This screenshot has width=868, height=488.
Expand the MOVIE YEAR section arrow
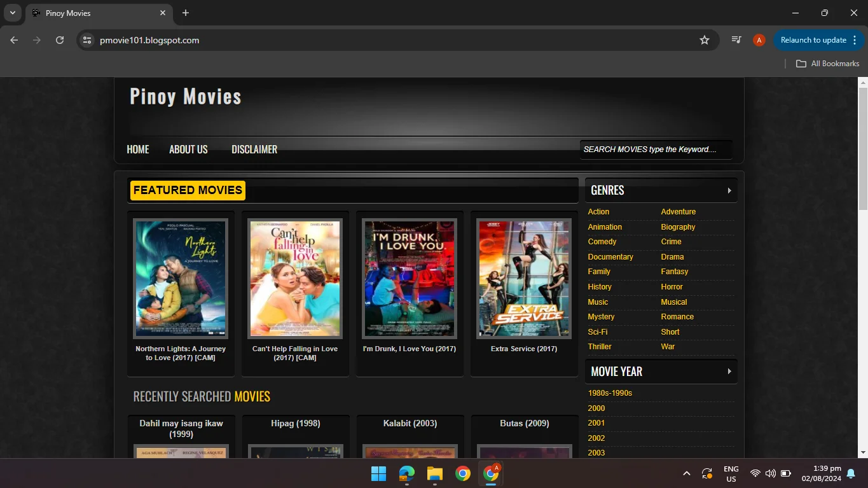[729, 371]
